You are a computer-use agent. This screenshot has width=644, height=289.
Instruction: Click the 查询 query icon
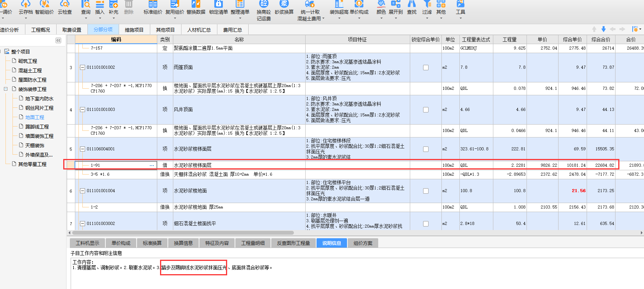(x=86, y=4)
